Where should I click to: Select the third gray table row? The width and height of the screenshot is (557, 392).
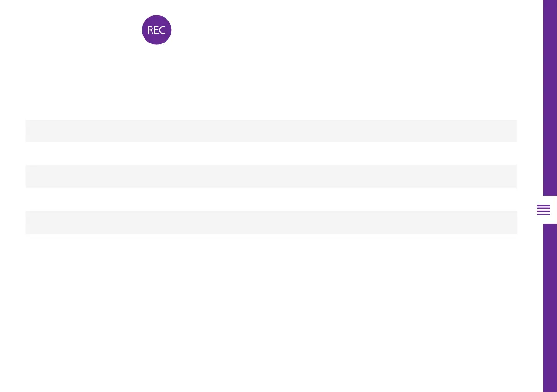coord(271,222)
